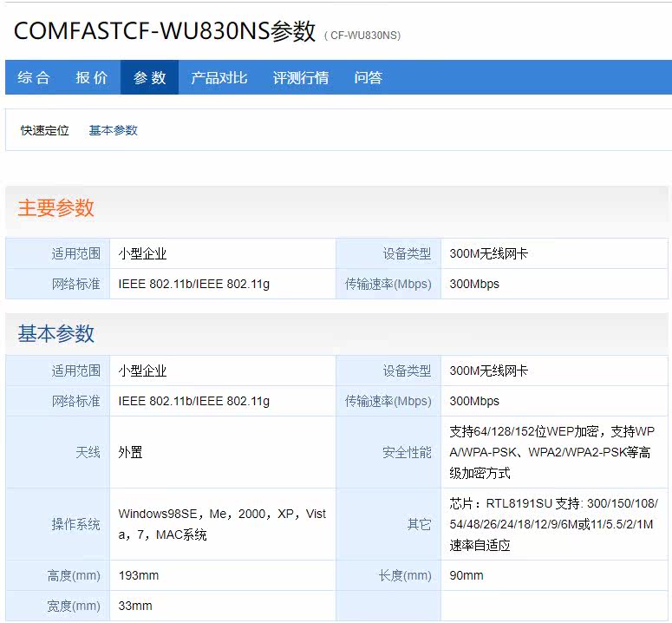Click the Windows98SE operating system value
Screen dimensions: 672x623
222,524
